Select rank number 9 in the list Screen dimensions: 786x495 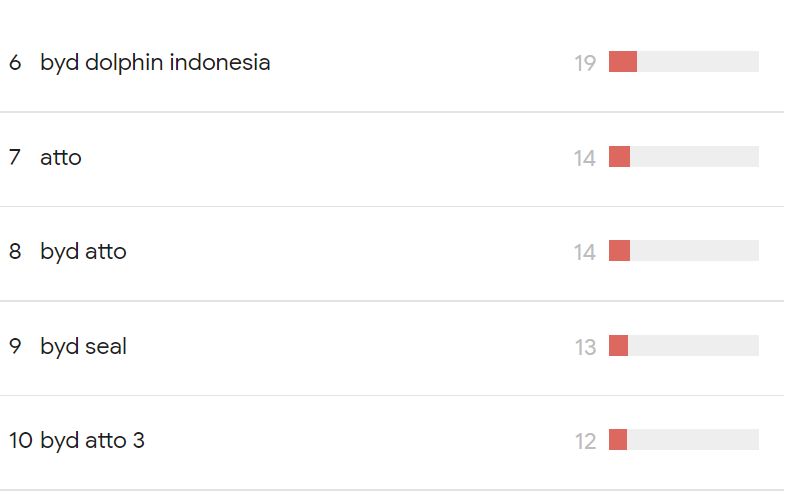[14, 346]
